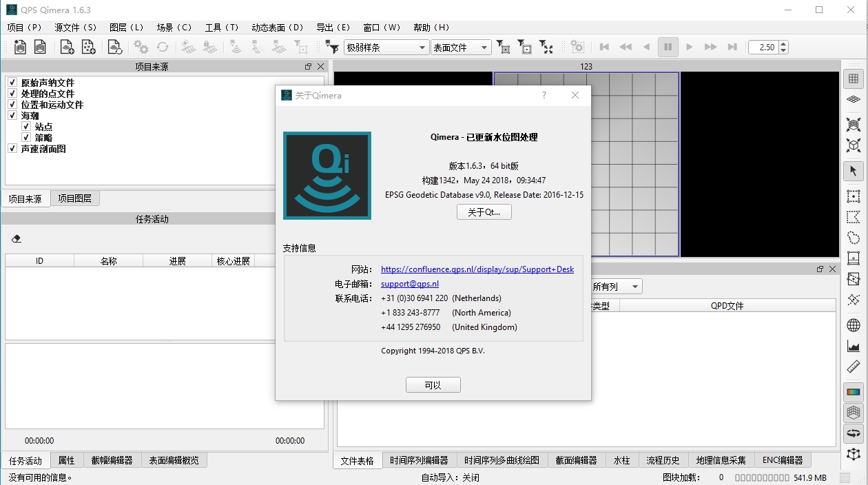Click the play forward playback button
The image size is (868, 485).
[689, 47]
